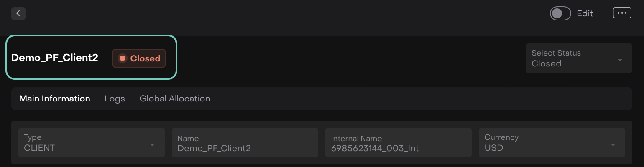Switch to the Main Information tab

pyautogui.click(x=55, y=99)
